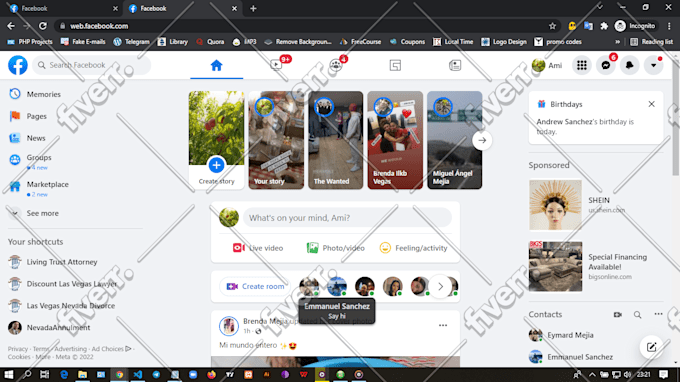Show more online friends with chevron
The image size is (680, 382).
[440, 287]
